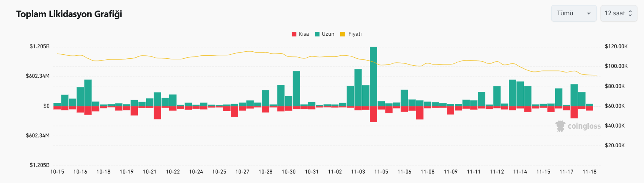The width and height of the screenshot is (644, 183).
Task: Toggle the Fiyatı price line legend label
Action: 355,34
